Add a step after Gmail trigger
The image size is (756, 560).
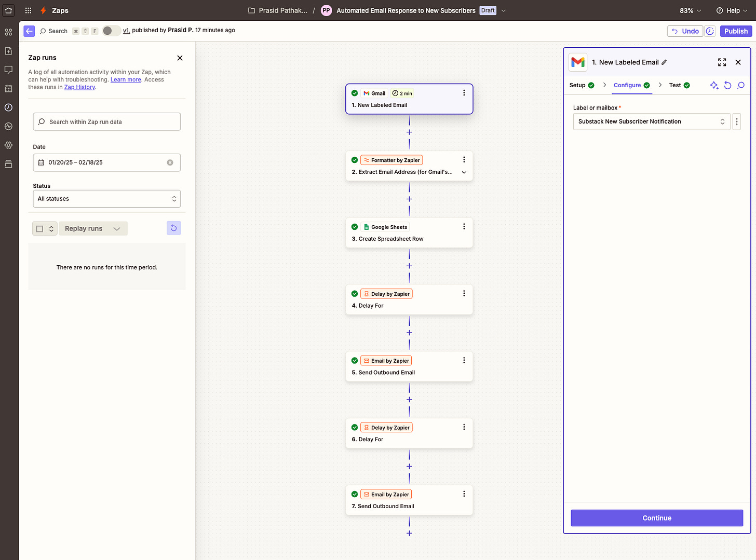click(x=409, y=132)
